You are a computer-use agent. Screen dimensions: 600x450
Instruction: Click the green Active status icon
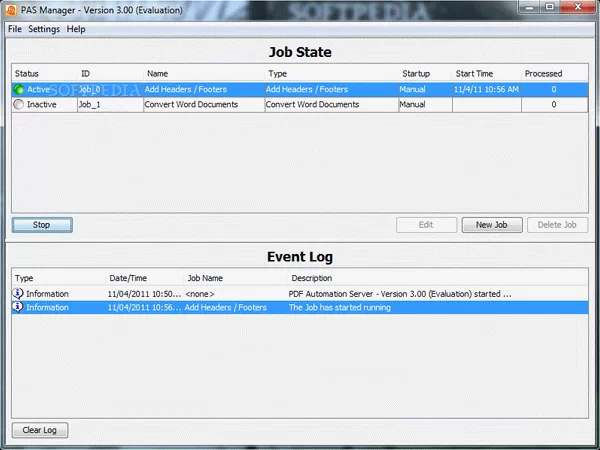point(18,90)
